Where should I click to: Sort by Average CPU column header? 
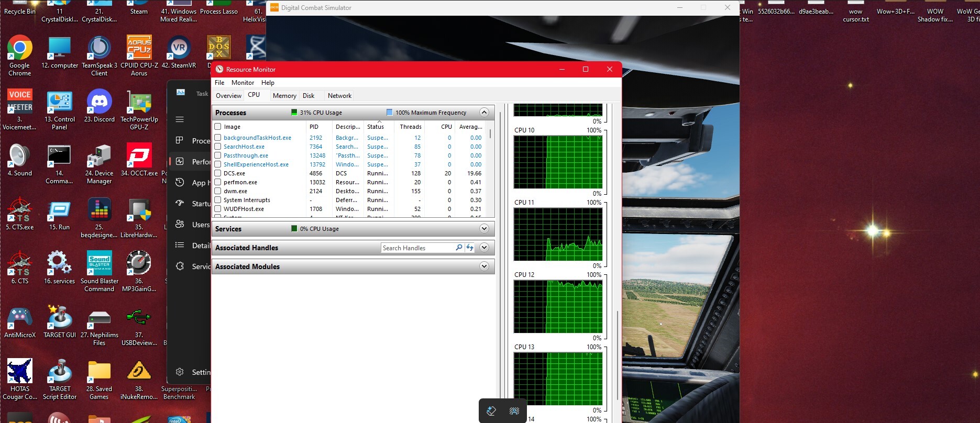pyautogui.click(x=470, y=127)
